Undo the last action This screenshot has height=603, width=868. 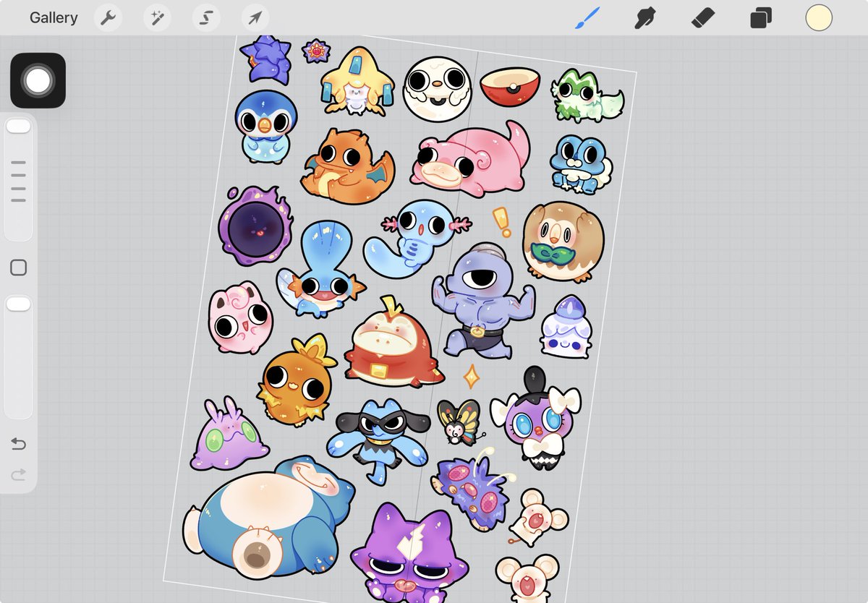click(18, 443)
